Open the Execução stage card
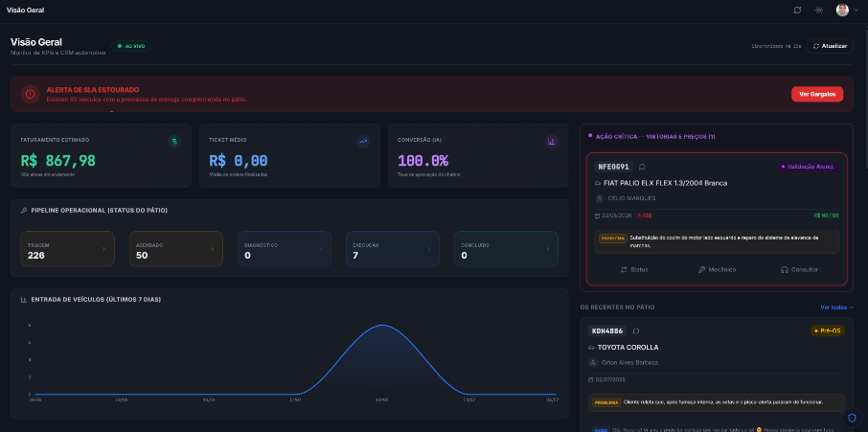 pyautogui.click(x=393, y=249)
